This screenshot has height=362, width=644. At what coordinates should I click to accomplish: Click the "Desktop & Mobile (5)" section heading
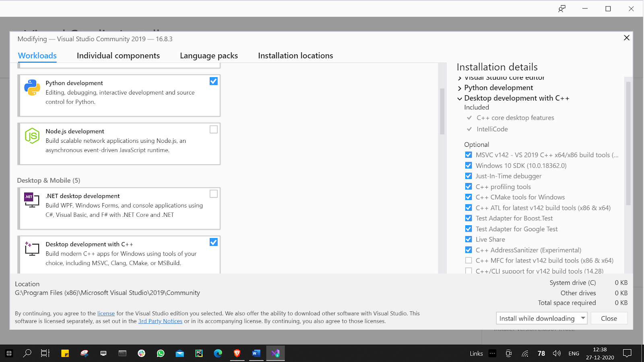pyautogui.click(x=49, y=180)
